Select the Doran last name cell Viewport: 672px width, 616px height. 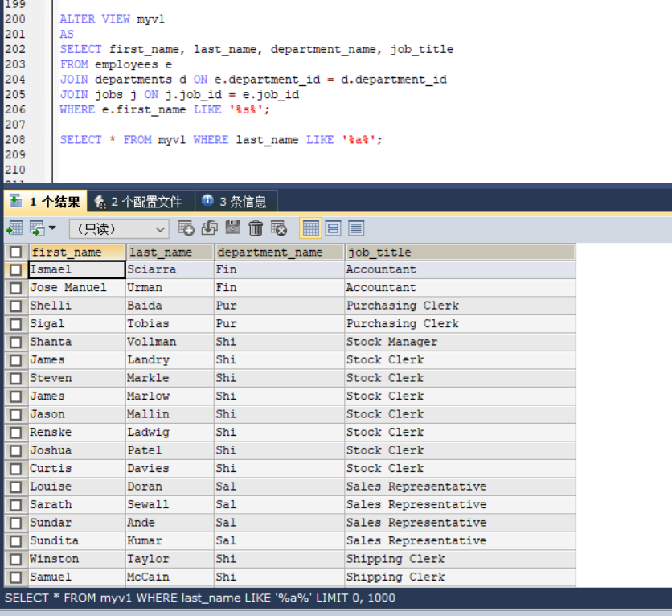pos(170,487)
